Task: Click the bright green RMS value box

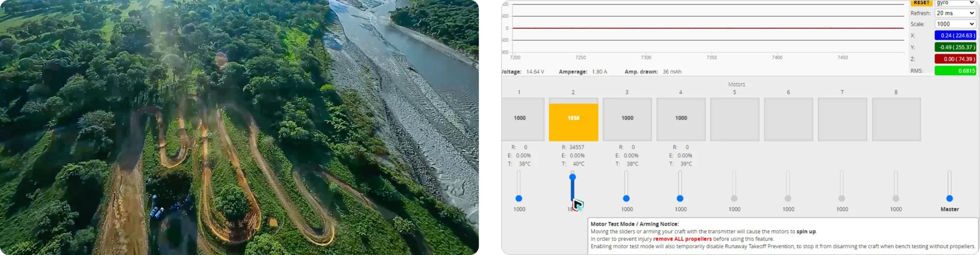Action: [955, 71]
